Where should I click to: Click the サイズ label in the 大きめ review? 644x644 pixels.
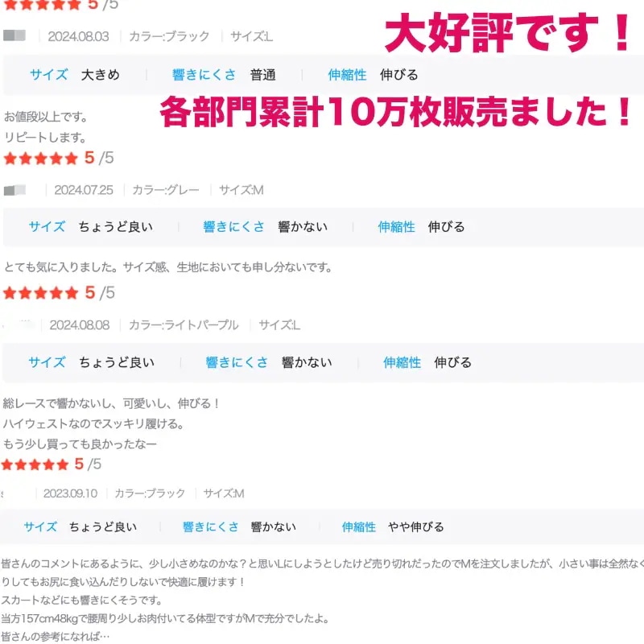pyautogui.click(x=49, y=75)
